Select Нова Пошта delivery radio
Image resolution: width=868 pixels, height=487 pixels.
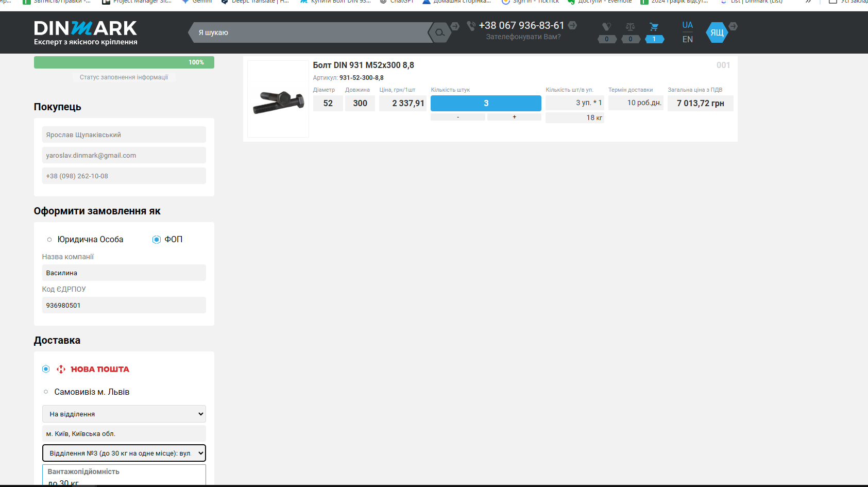point(46,369)
